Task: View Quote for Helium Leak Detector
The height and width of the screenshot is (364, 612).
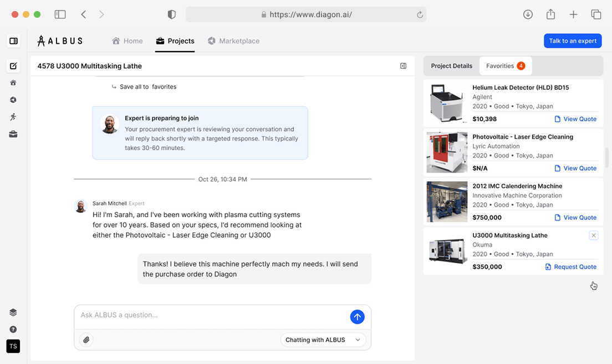Action: coord(575,119)
